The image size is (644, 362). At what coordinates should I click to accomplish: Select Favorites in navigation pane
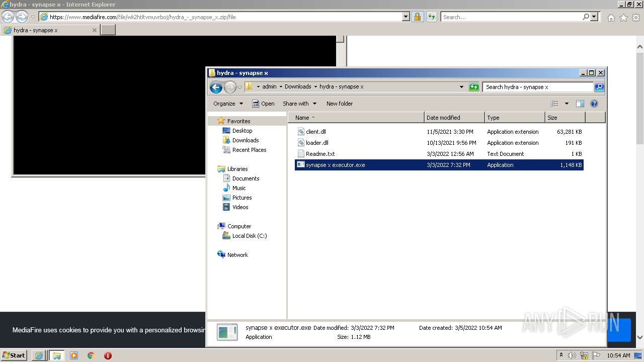(238, 121)
